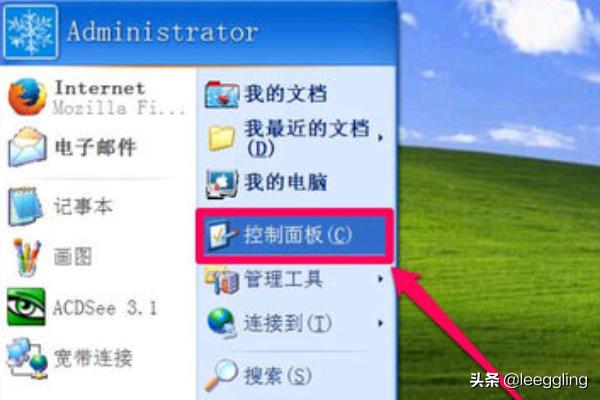Expand the 管理工具 submenu arrow
This screenshot has width=600, height=400.
(x=380, y=279)
